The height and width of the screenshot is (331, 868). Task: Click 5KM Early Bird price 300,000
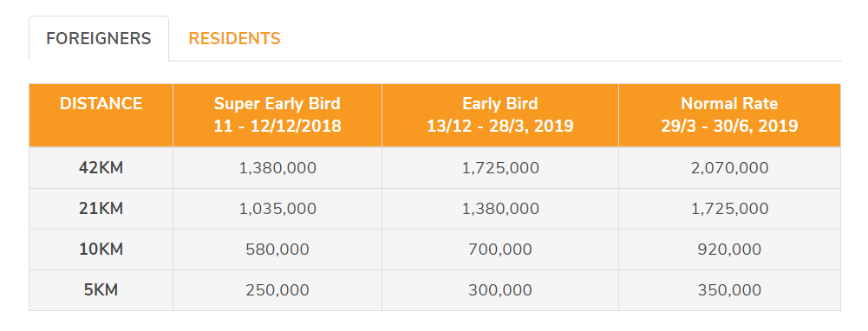(x=499, y=290)
